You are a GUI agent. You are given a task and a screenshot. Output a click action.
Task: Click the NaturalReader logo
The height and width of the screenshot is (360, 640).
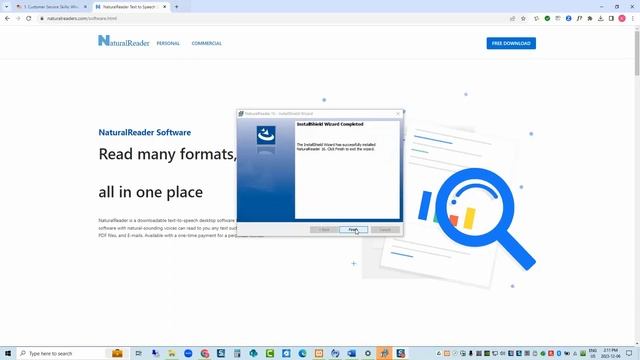pos(124,41)
